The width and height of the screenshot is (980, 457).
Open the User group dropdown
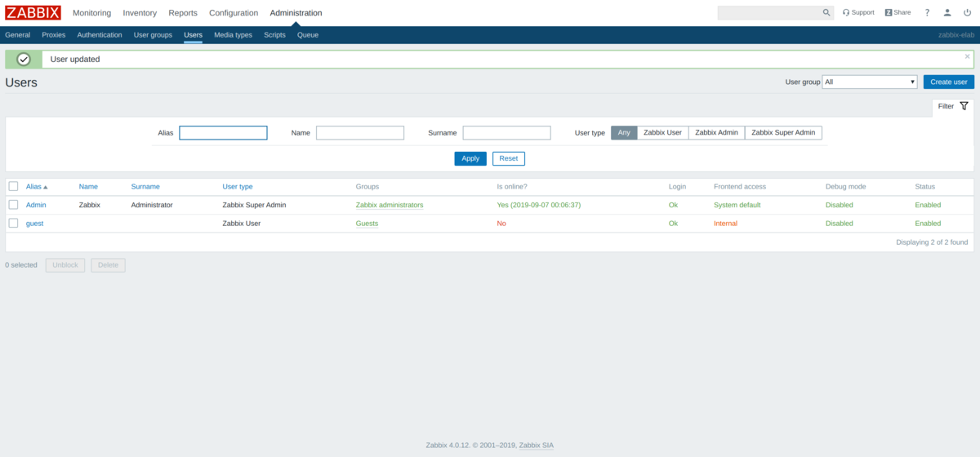pyautogui.click(x=871, y=82)
